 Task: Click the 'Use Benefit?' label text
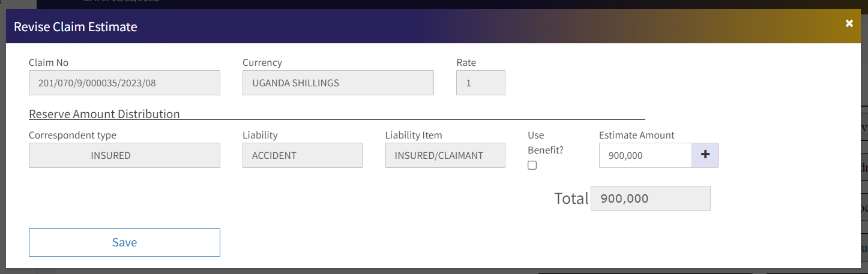(x=545, y=143)
